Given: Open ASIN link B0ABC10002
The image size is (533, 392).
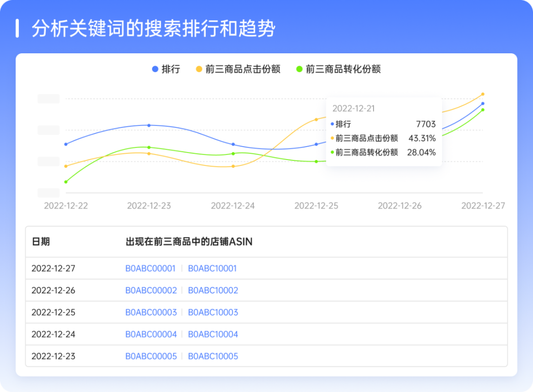Looking at the screenshot, I should click(213, 290).
